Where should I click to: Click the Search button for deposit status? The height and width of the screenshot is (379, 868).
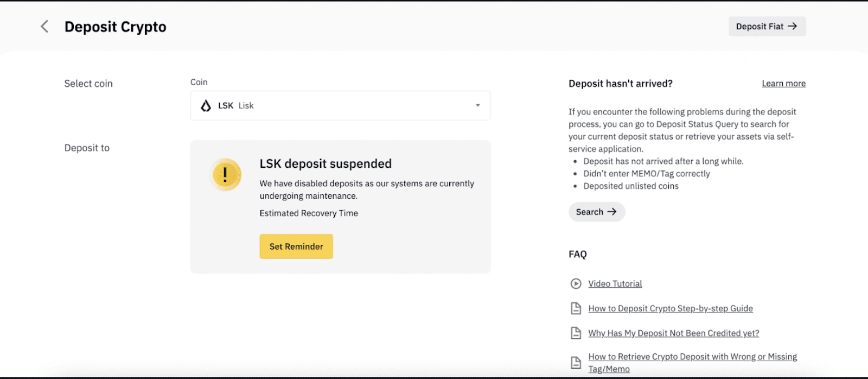(596, 212)
